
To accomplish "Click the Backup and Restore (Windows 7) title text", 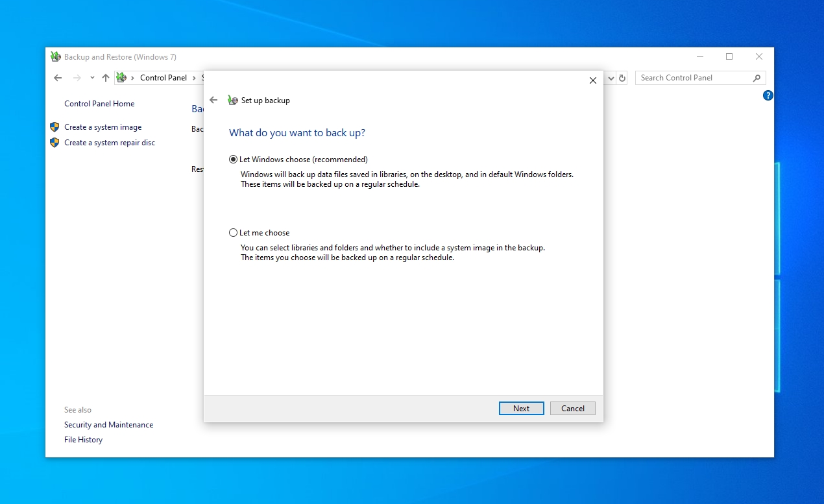I will (x=120, y=57).
